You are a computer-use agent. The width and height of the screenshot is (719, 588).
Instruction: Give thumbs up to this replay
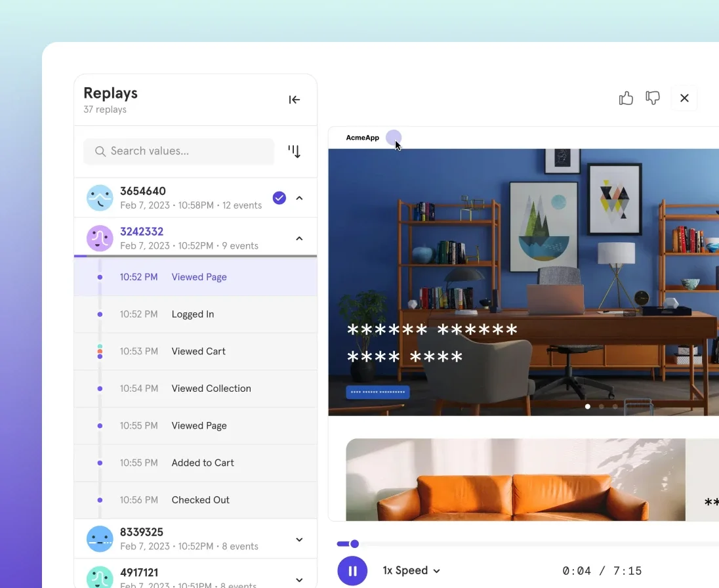coord(626,98)
